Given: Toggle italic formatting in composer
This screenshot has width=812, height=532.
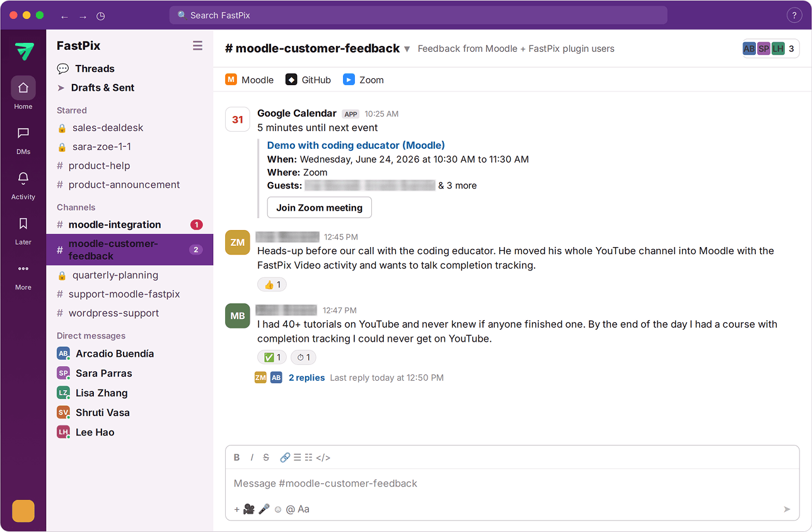Looking at the screenshot, I should click(252, 458).
